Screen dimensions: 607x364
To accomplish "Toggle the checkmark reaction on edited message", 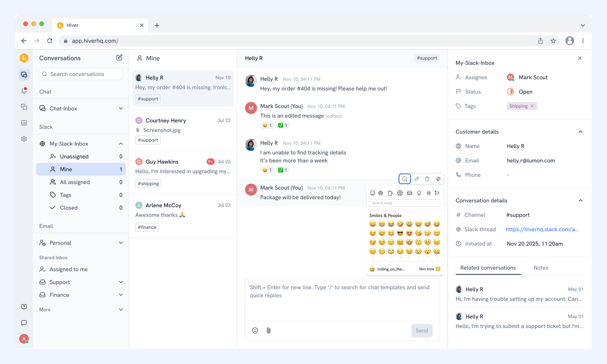I will (282, 125).
